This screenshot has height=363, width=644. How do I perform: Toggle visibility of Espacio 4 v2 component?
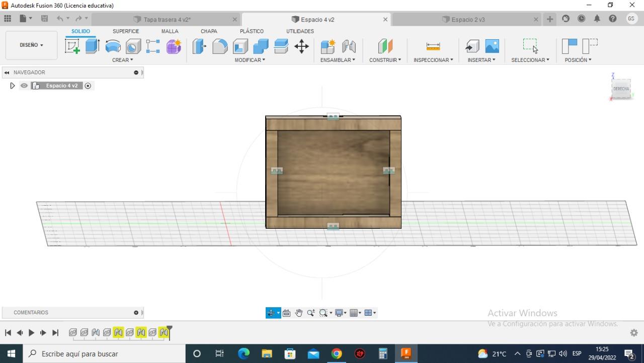[x=24, y=86]
